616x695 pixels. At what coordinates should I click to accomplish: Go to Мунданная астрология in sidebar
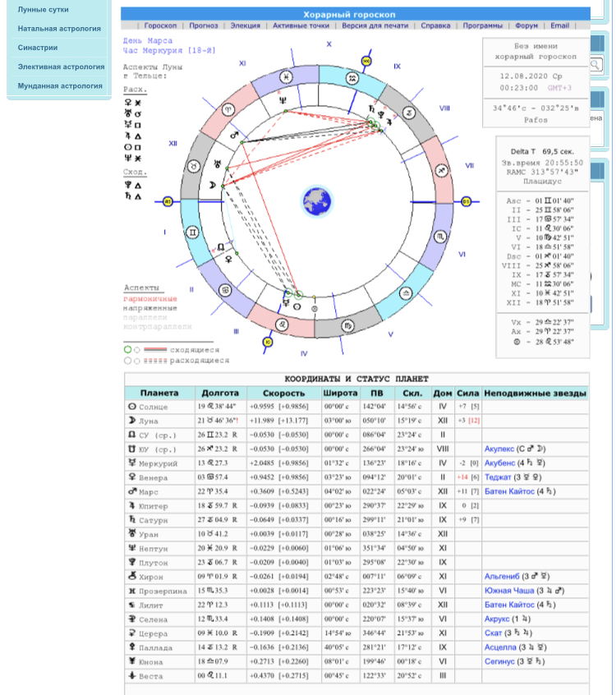tap(60, 85)
